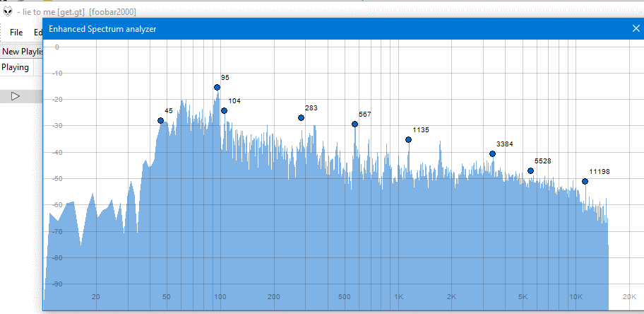
Task: Click the 567 Hz peak marker dot
Action: click(355, 124)
